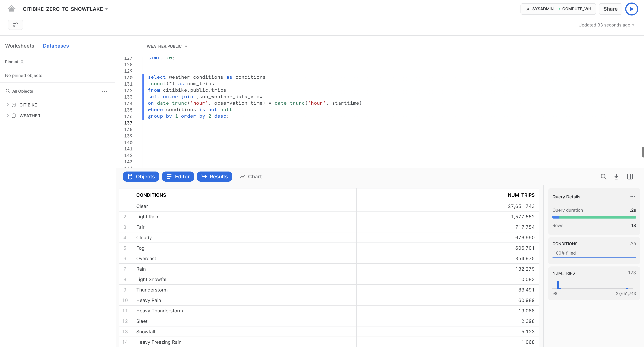Expand the WEATHER database tree
Viewport: 644px width, 347px height.
coord(8,116)
